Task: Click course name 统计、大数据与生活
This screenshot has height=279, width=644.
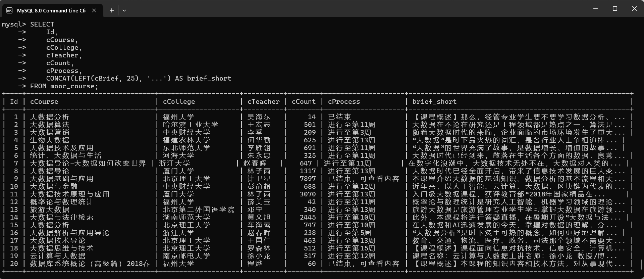Action: (66, 155)
